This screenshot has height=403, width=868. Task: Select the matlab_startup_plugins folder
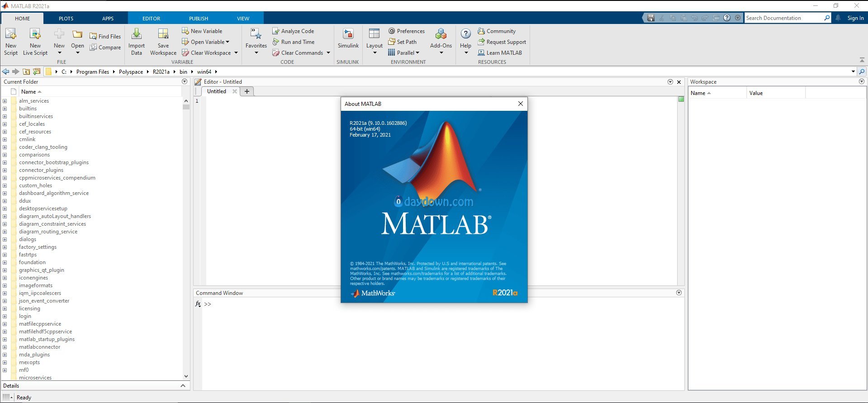coord(47,339)
